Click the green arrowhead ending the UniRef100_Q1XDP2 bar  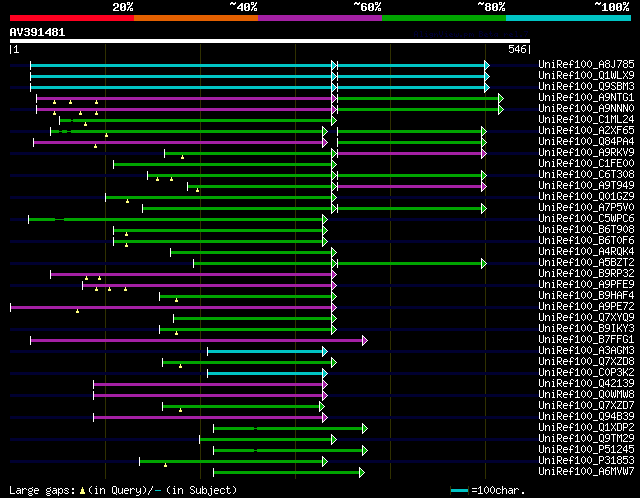pyautogui.click(x=365, y=429)
